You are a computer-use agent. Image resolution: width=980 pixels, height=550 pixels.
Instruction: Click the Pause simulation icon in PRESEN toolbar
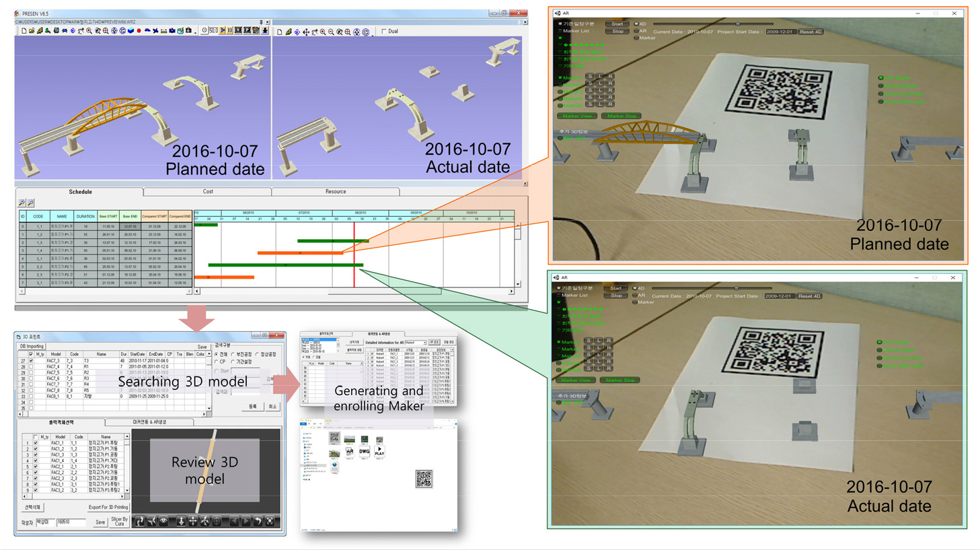coord(230,31)
